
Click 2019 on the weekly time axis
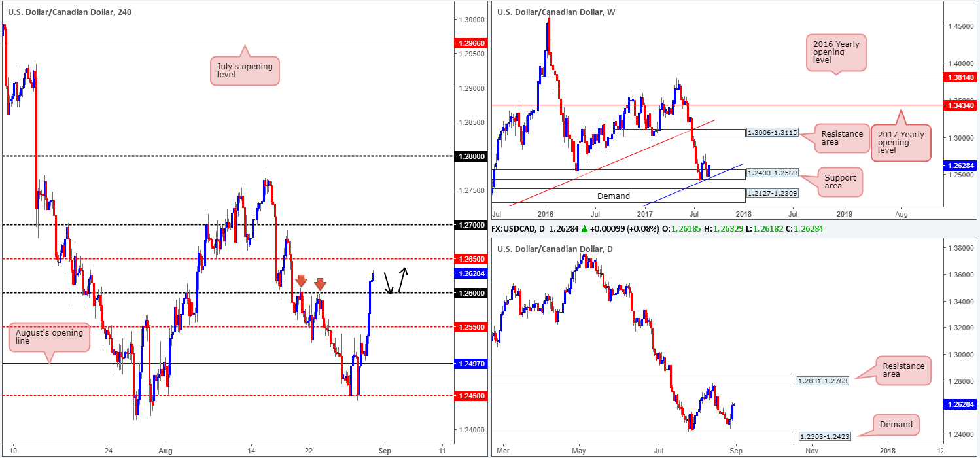coord(844,213)
